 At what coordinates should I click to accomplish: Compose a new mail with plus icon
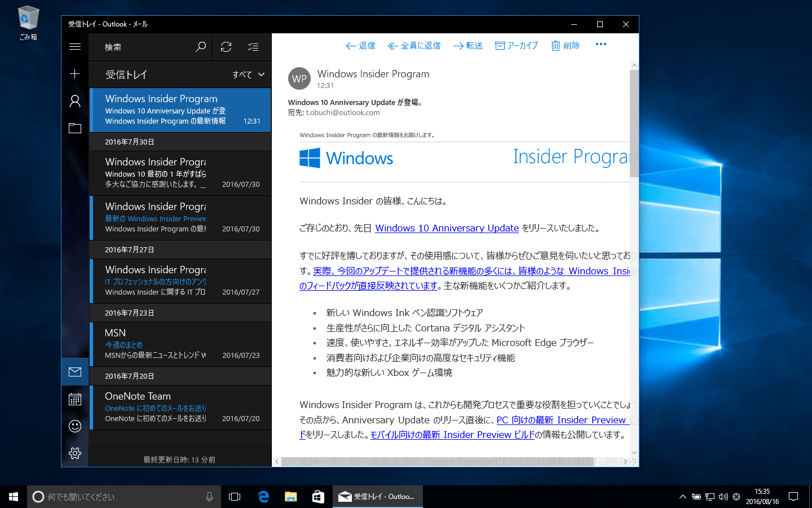pos(75,74)
